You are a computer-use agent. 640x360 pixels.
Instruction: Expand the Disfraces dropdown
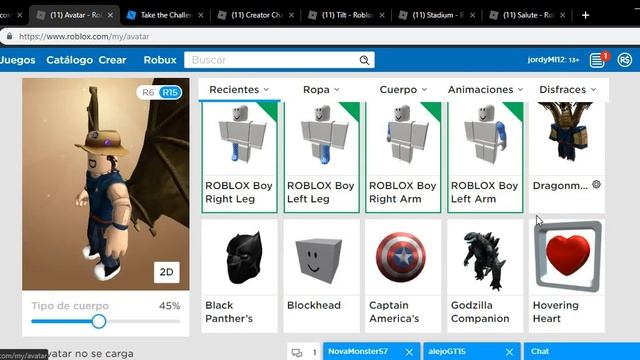(567, 89)
